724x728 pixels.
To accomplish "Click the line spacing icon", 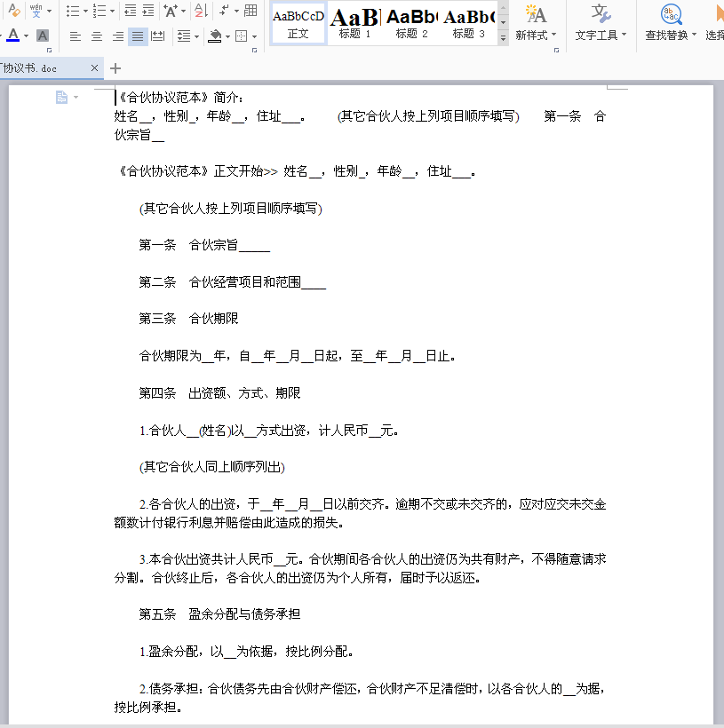I will tap(184, 36).
